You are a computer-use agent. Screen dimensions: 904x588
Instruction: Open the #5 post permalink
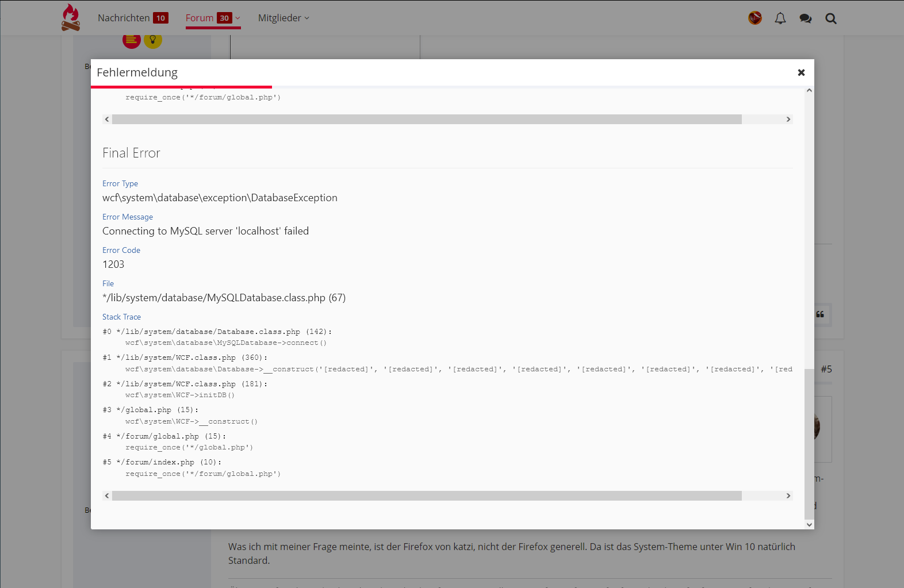[826, 369]
